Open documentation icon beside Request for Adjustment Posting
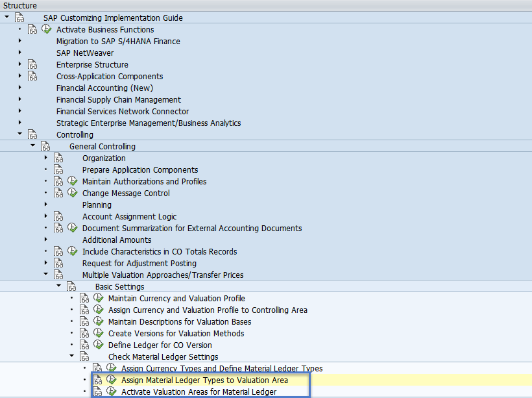Image resolution: width=532 pixels, height=398 pixels. [x=58, y=263]
